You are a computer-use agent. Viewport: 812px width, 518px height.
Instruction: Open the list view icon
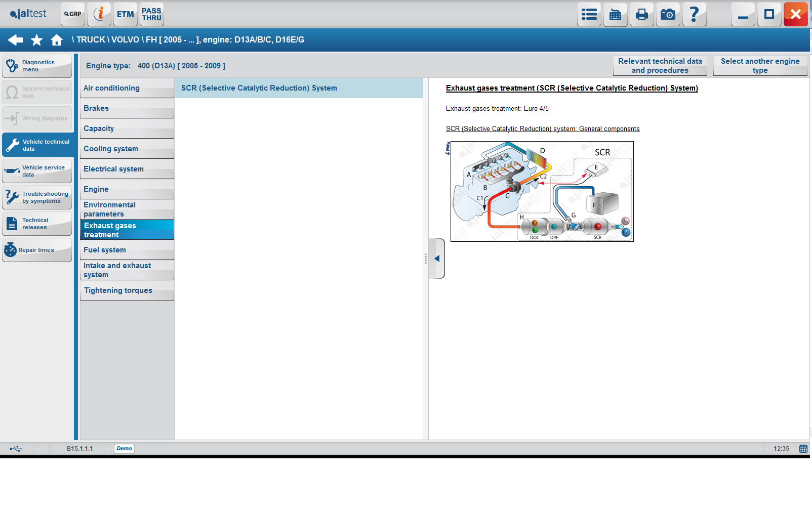(589, 14)
